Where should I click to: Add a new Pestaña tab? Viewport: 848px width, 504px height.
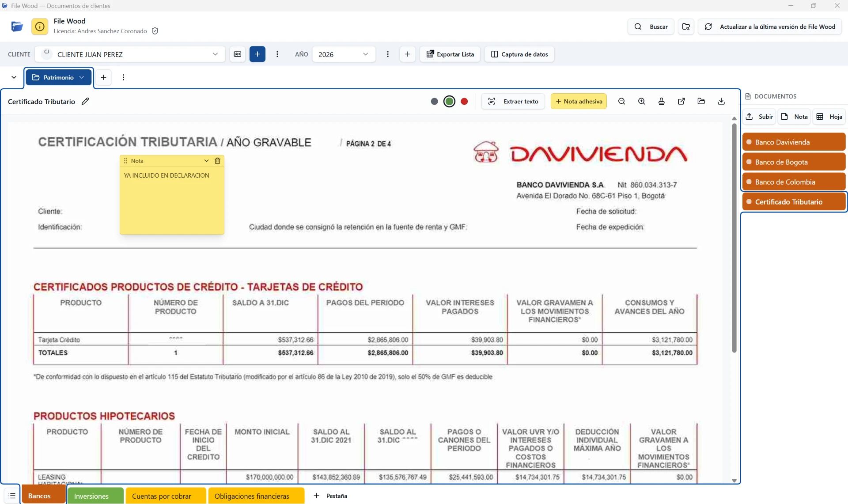pos(330,496)
